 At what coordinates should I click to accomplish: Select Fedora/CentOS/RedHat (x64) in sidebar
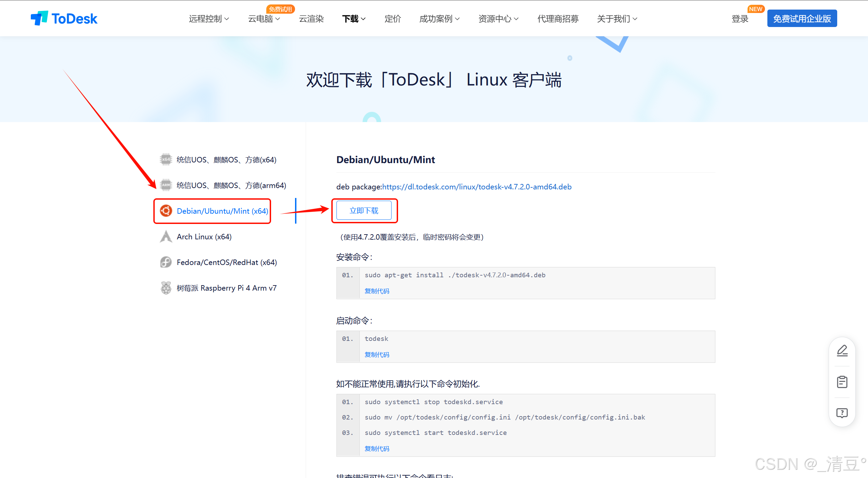click(227, 262)
